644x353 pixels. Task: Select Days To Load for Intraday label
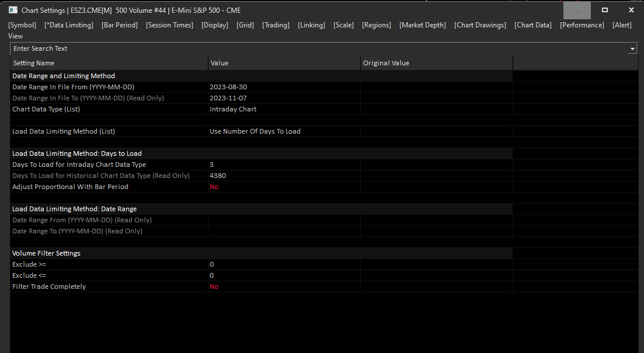[79, 165]
